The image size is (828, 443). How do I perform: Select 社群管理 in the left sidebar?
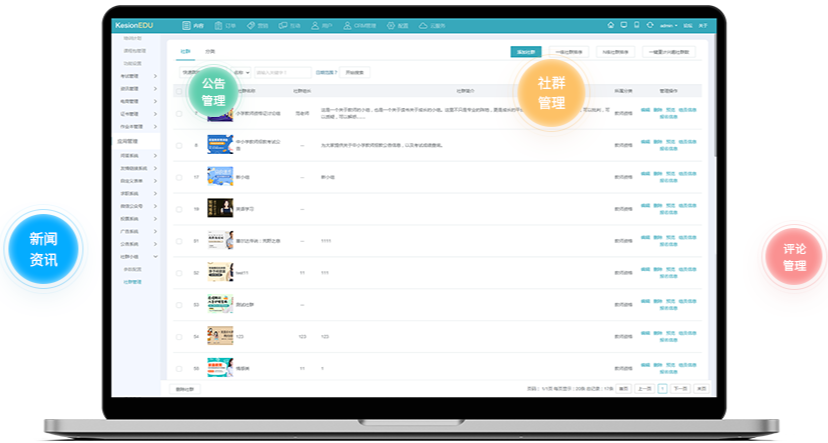(x=132, y=282)
